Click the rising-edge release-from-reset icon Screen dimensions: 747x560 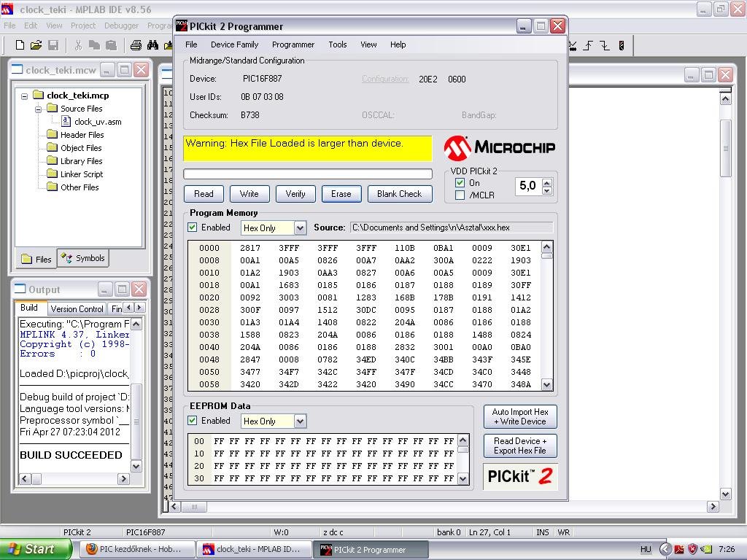(x=589, y=45)
